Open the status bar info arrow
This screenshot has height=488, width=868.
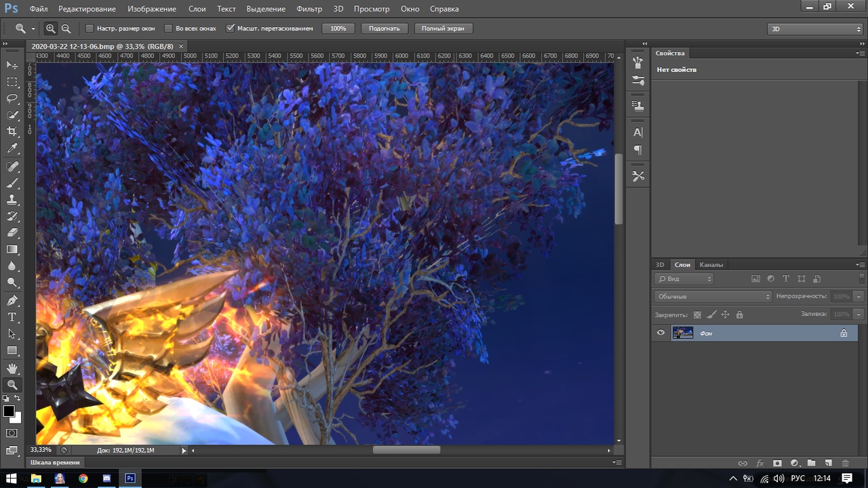[184, 450]
